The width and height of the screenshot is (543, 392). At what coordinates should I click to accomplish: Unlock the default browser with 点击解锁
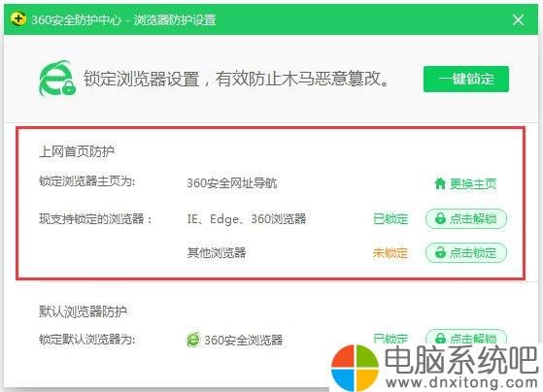point(466,337)
